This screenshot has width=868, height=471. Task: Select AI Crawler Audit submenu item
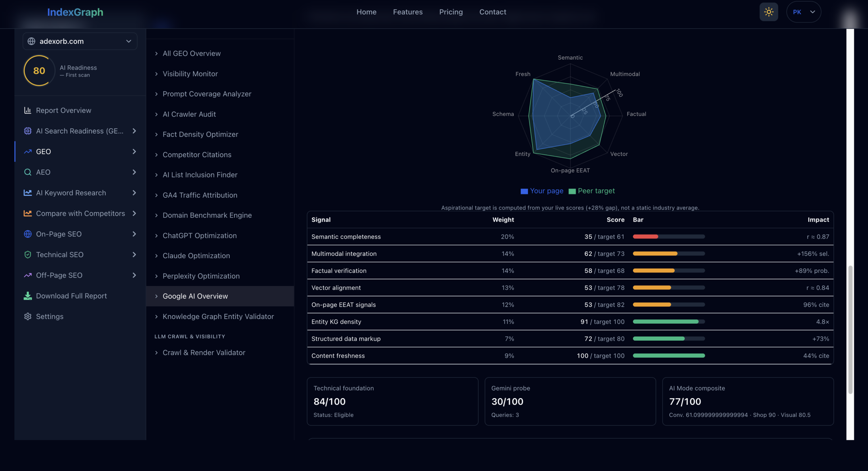pos(220,114)
